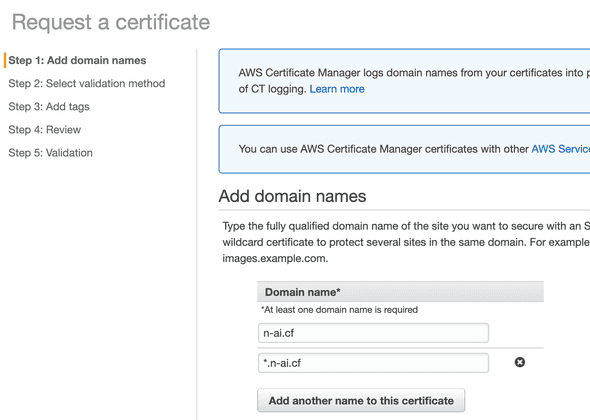
Task: Open the Learn more link about CT logging
Action: (337, 89)
